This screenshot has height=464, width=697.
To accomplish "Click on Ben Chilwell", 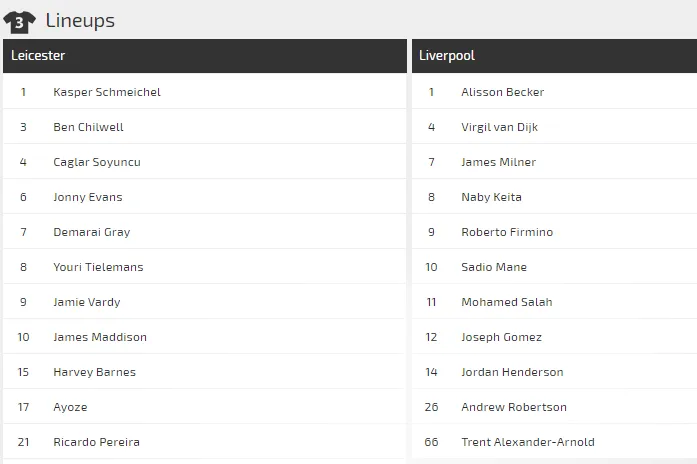I will [x=88, y=127].
